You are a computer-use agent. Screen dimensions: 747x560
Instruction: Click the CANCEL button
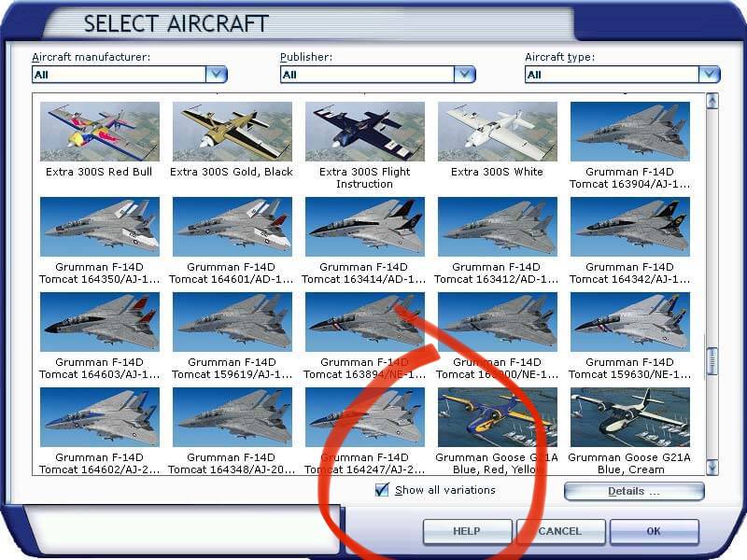pos(559,531)
